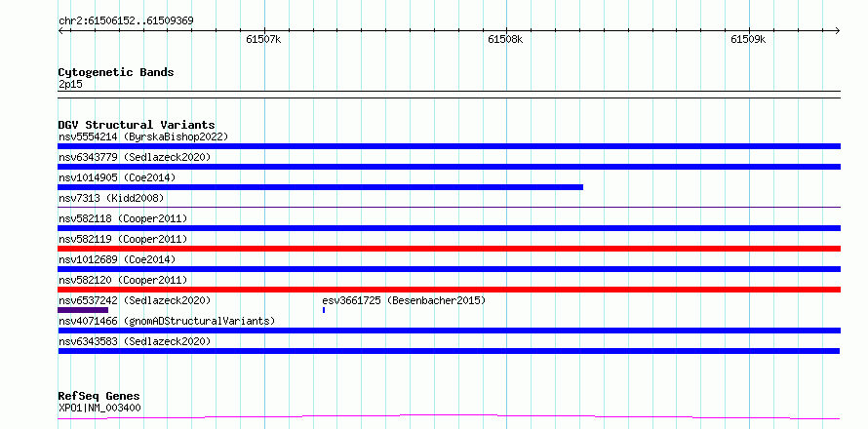Screen dimensions: 868x429
Task: Select the nsv7313 (Kidd2008) label
Action: [111, 198]
